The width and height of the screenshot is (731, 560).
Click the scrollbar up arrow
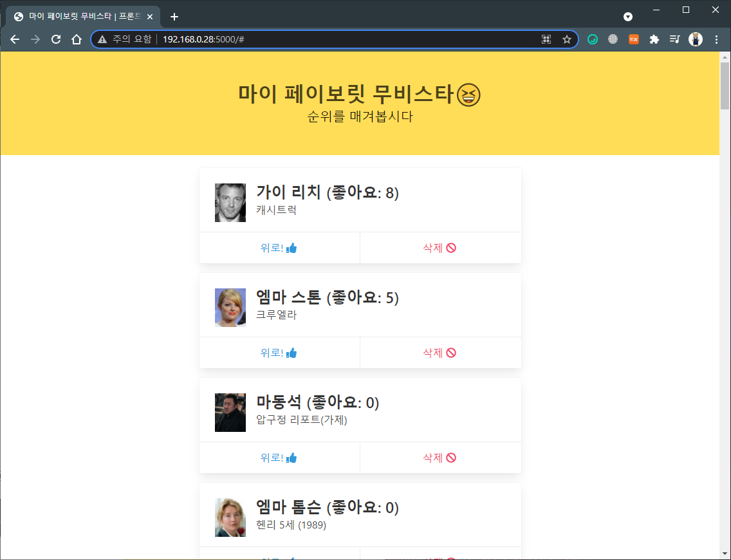pos(725,57)
